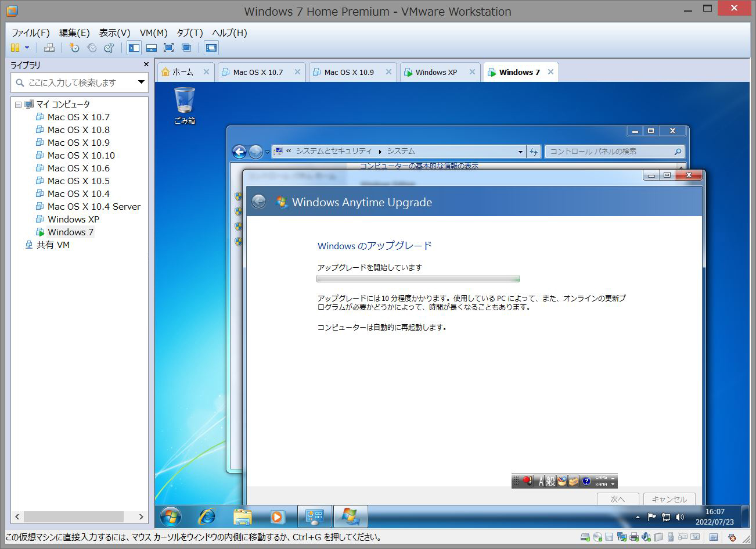The width and height of the screenshot is (756, 549).
Task: Close the ライブラリ panel
Action: [146, 64]
